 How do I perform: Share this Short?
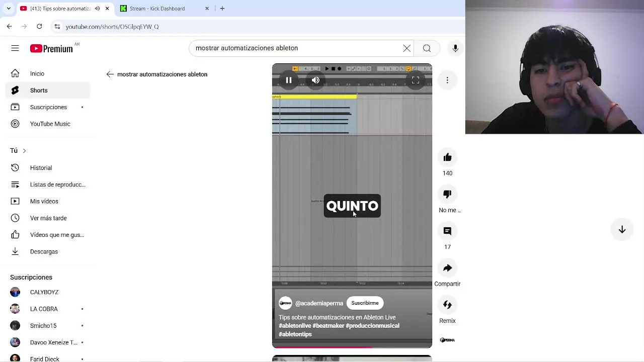447,268
